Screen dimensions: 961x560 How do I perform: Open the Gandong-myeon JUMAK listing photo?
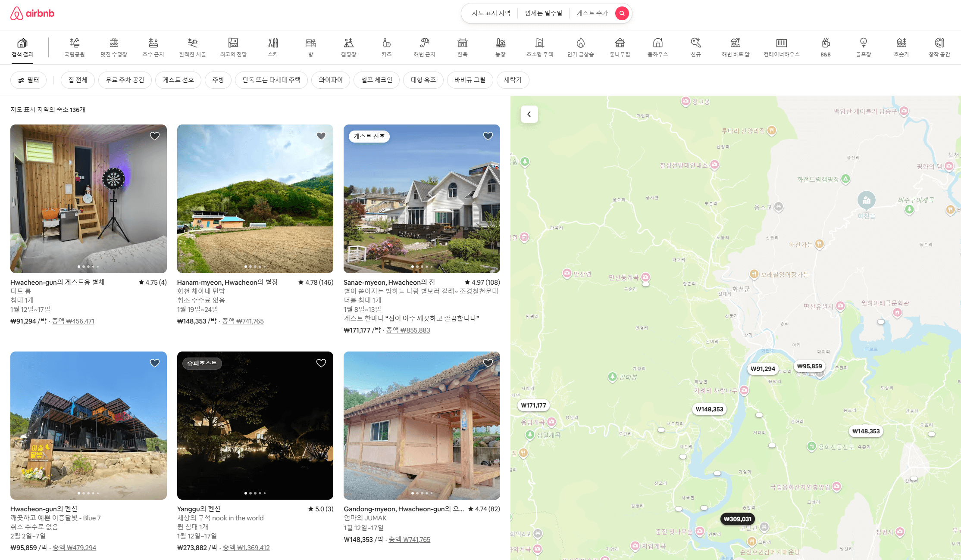click(422, 426)
